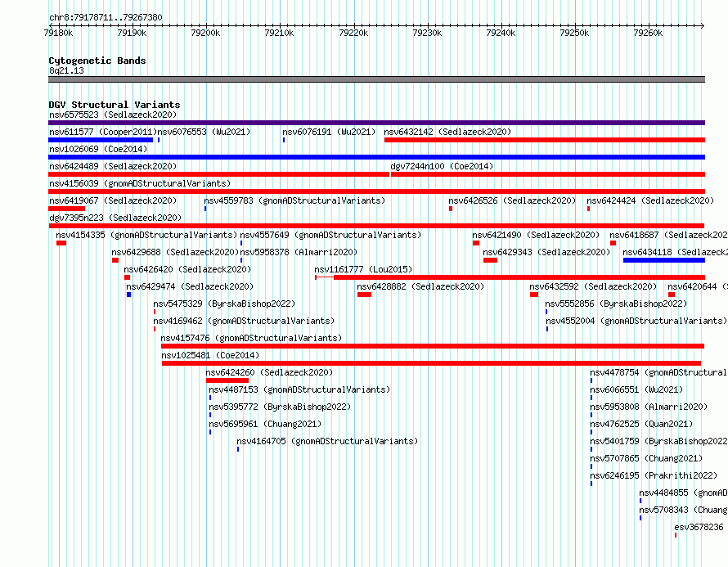This screenshot has height=567, width=728.
Task: Click the Cytogenetic Bands track title
Action: 97,61
